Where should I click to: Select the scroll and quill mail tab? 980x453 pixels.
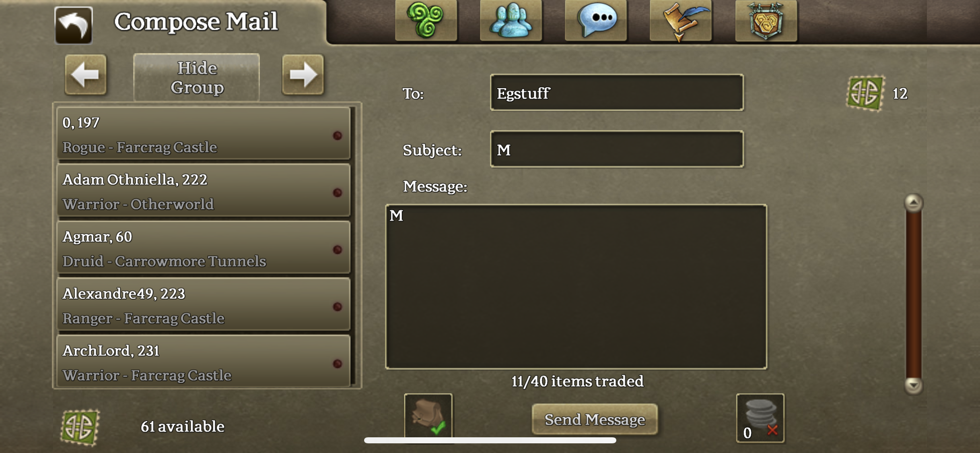pyautogui.click(x=681, y=20)
